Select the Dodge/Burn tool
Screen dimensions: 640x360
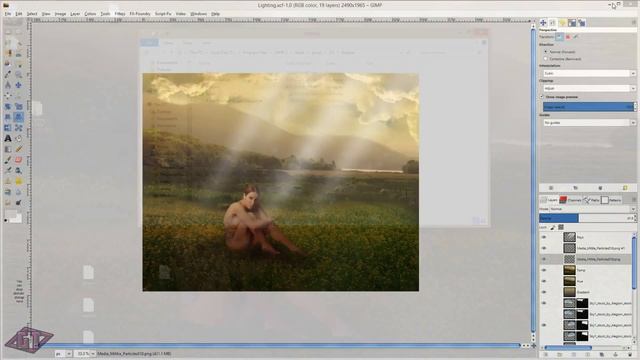[18, 202]
